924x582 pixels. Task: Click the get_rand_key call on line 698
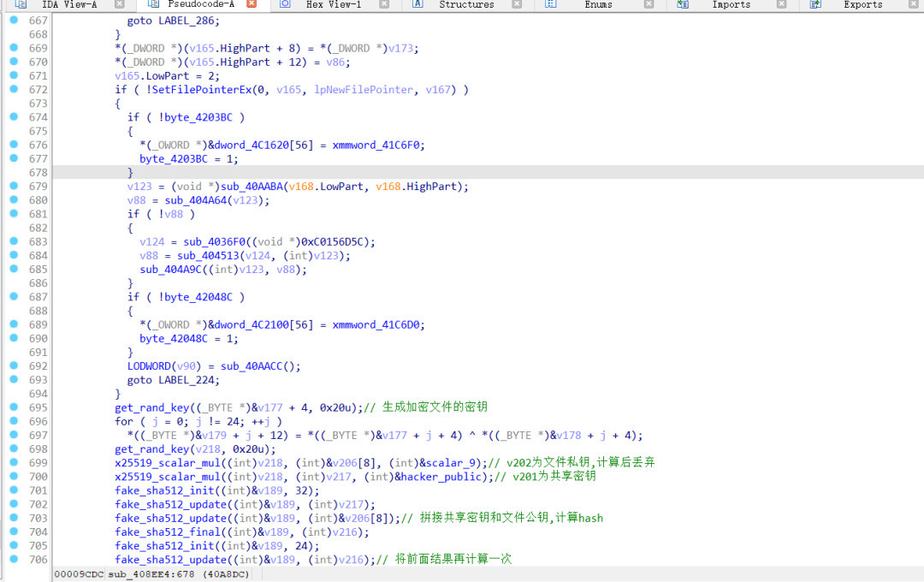click(152, 448)
